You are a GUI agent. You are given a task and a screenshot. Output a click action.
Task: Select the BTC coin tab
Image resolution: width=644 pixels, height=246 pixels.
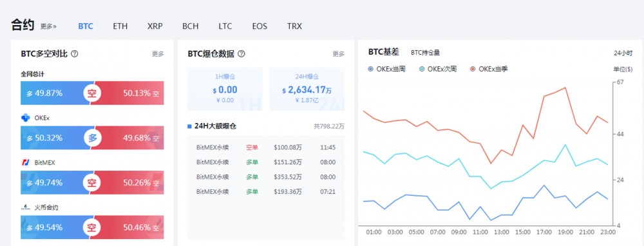(86, 26)
